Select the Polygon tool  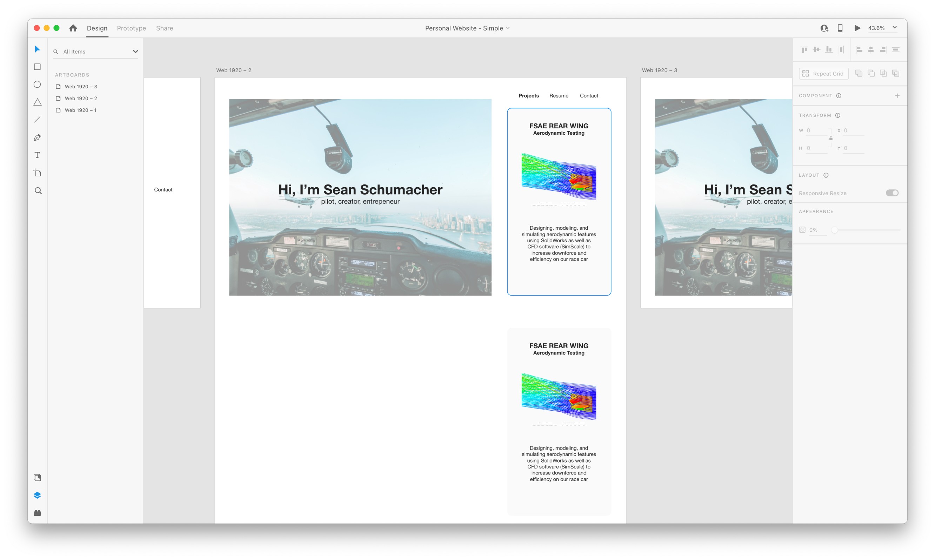(x=37, y=102)
